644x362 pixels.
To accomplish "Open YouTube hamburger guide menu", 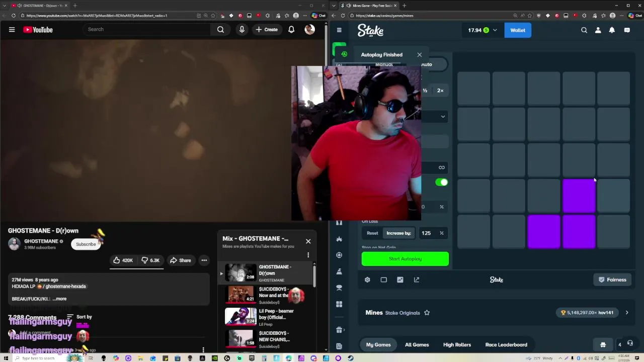I will 12,30.
